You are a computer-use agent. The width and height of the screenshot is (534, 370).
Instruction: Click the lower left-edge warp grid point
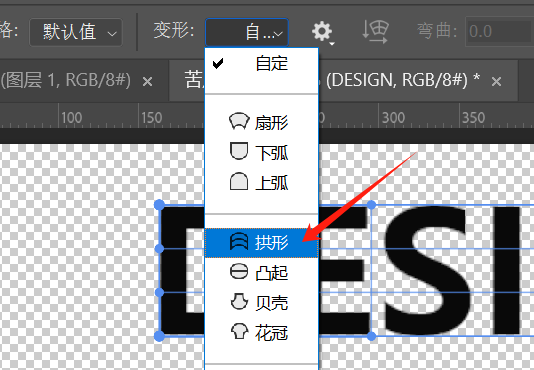point(159,293)
